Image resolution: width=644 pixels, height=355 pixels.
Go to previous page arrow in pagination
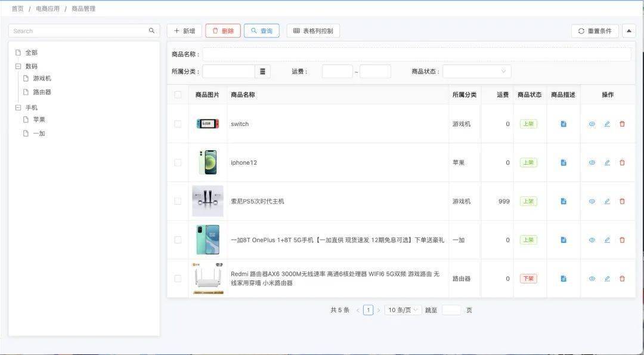coord(358,310)
